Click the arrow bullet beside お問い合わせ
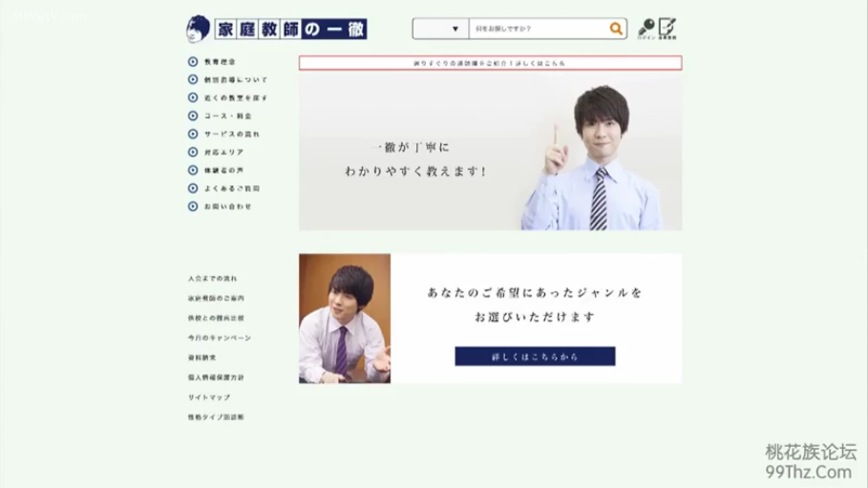868x488 pixels. point(193,206)
